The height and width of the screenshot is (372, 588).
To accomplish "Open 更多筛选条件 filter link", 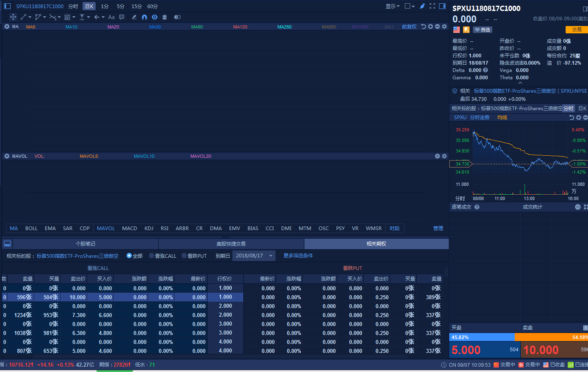I will click(298, 256).
